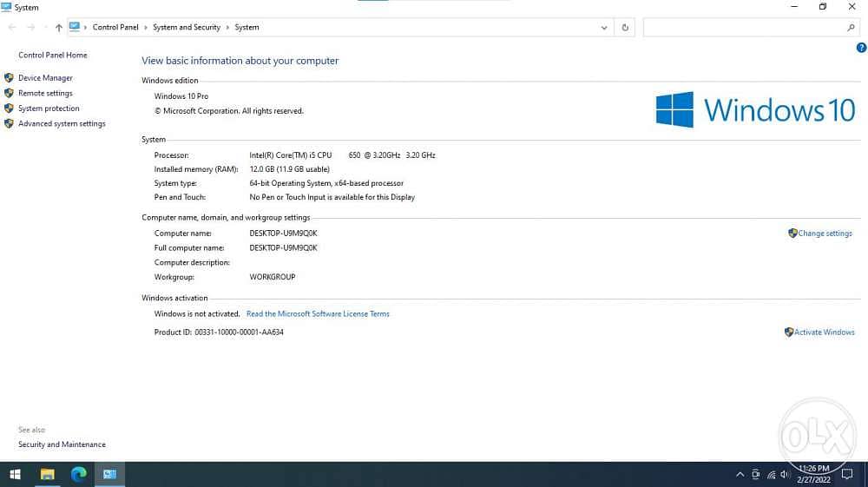Viewport: 868px width, 487px height.
Task: Click the Back navigation arrow
Action: [x=12, y=27]
